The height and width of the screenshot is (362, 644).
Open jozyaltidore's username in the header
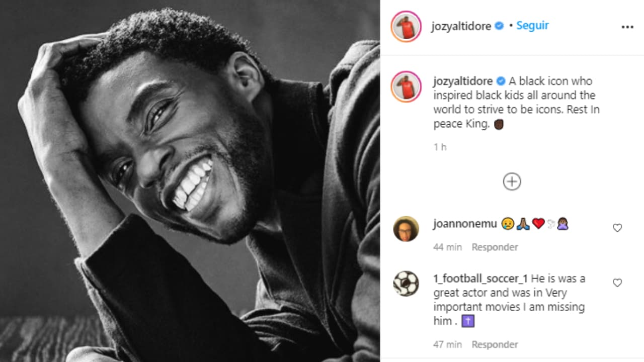[461, 26]
